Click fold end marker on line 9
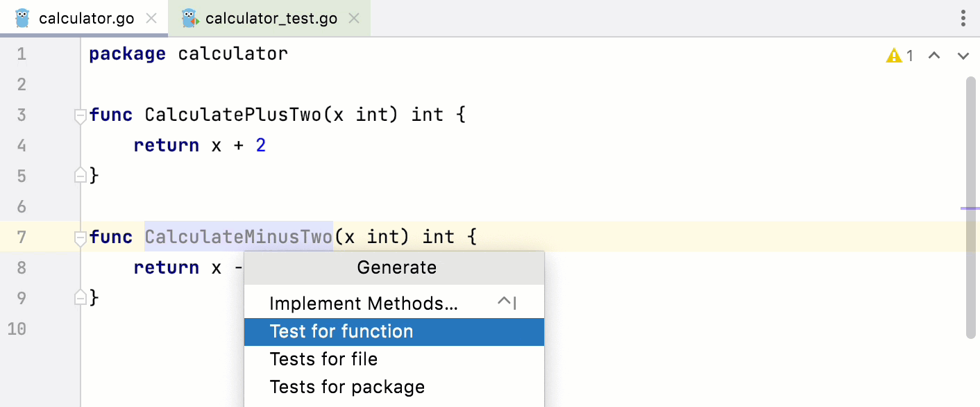The image size is (980, 407). tap(81, 298)
